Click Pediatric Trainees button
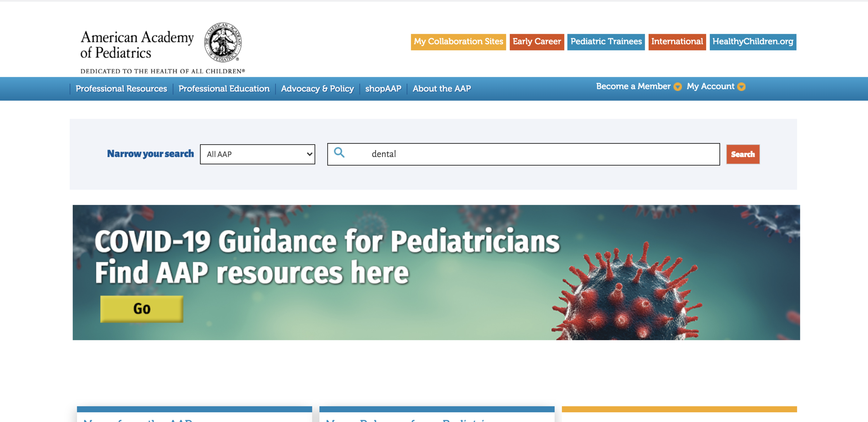Image resolution: width=868 pixels, height=422 pixels. (606, 42)
